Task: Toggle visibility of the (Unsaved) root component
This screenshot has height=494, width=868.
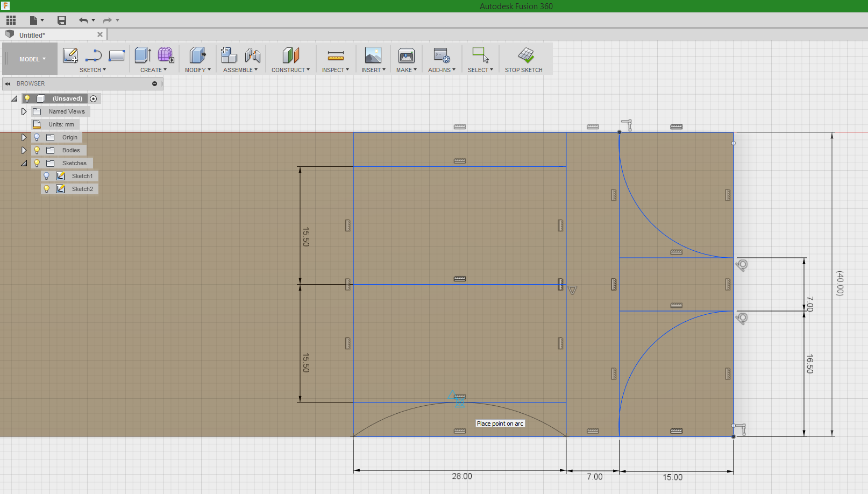Action: pos(27,98)
